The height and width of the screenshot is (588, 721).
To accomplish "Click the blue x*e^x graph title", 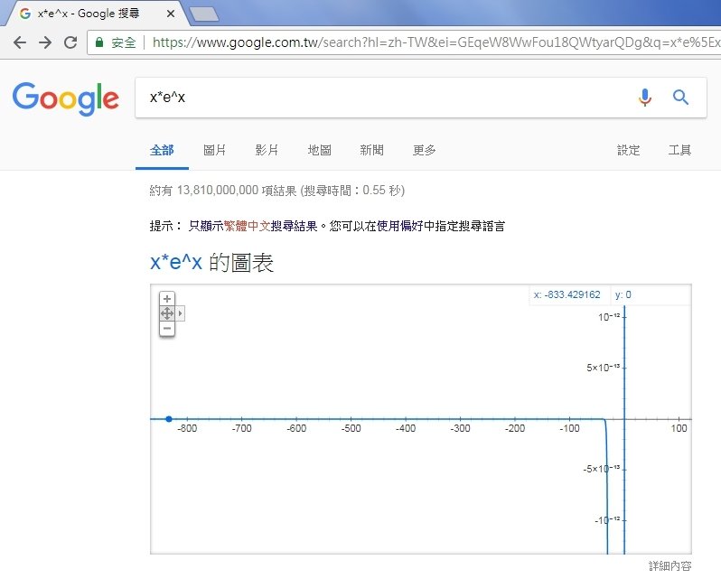I will (175, 263).
